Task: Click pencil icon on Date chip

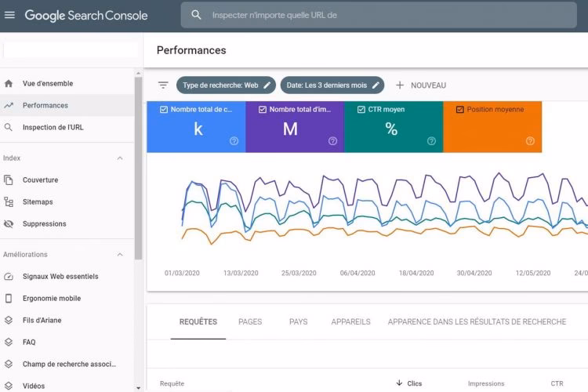Action: point(376,85)
